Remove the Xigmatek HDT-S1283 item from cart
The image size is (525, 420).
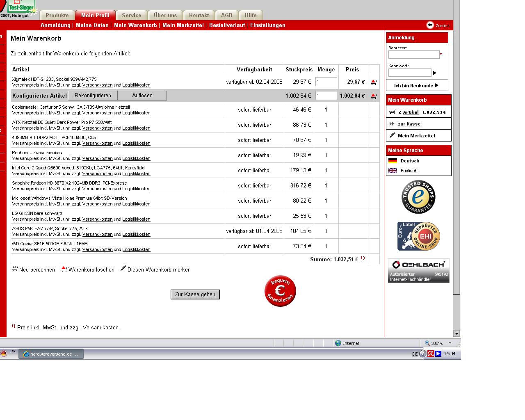point(374,82)
